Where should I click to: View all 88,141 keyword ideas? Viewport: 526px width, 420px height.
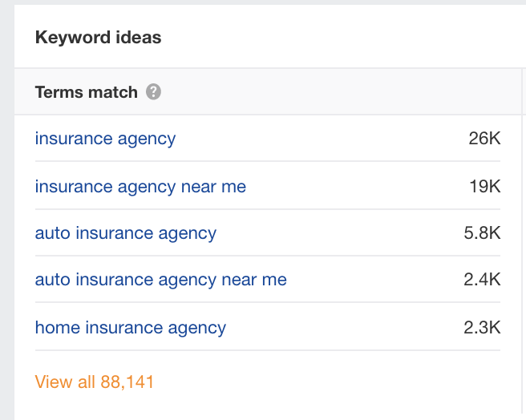click(95, 382)
